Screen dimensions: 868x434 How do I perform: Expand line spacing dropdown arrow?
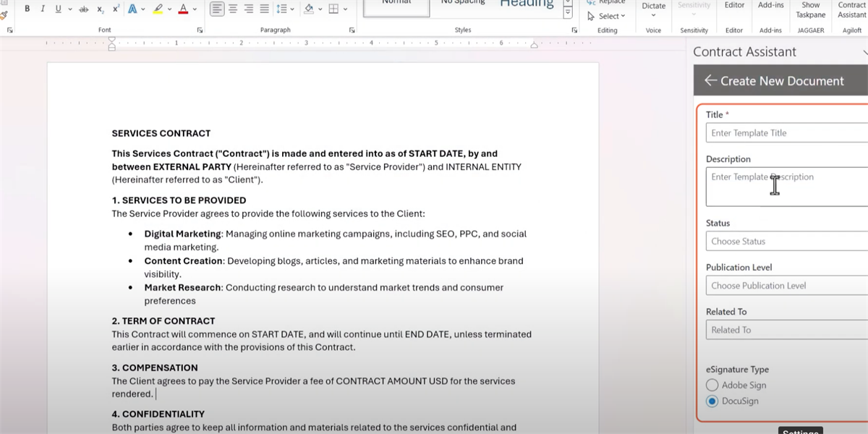click(292, 9)
